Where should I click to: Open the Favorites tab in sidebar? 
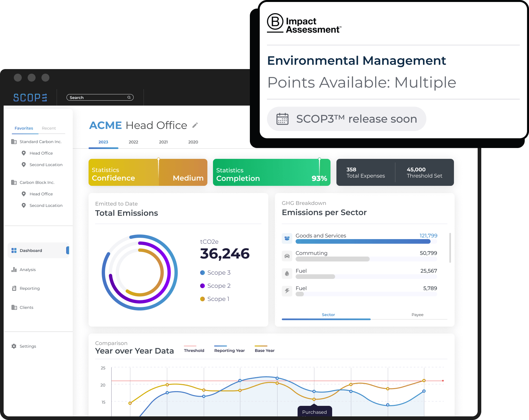point(24,128)
